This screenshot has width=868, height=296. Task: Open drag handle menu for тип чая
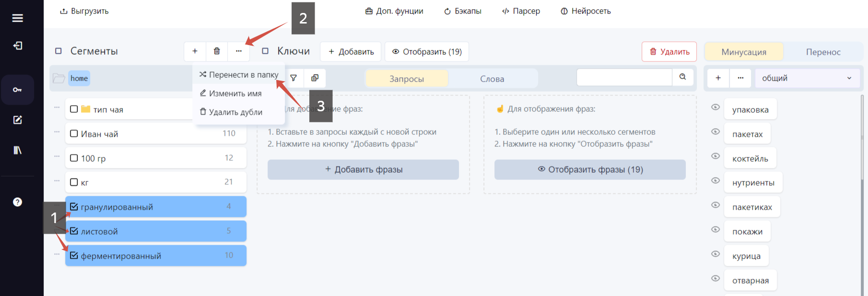click(x=57, y=107)
